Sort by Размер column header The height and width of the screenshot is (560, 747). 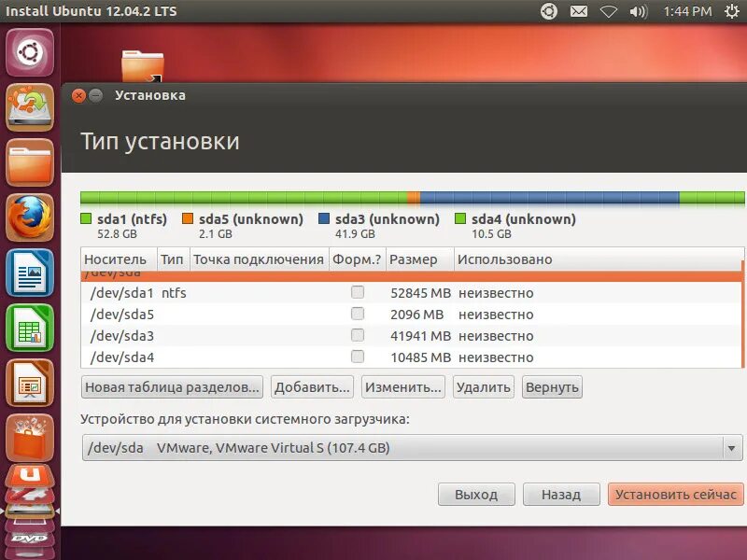(420, 259)
